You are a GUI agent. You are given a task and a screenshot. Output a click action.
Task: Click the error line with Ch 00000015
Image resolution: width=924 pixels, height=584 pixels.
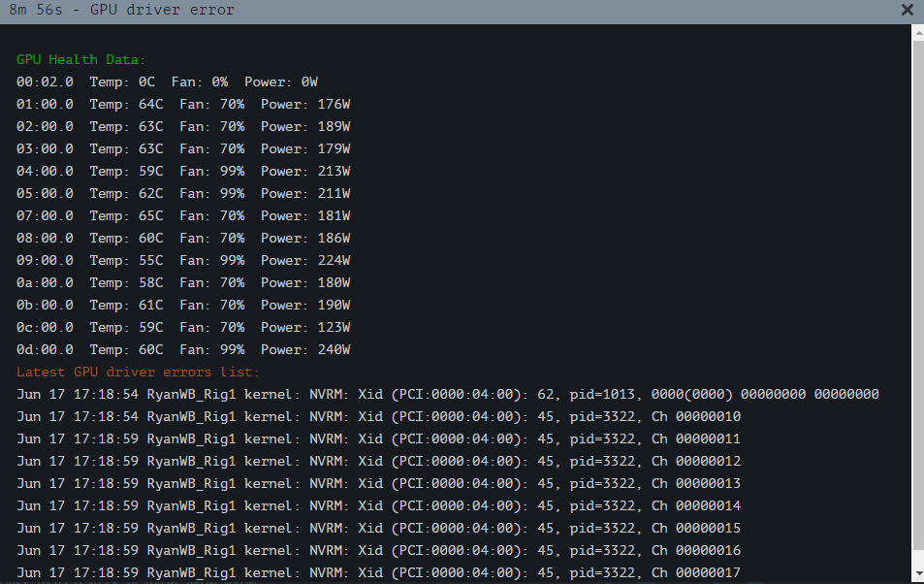click(378, 528)
